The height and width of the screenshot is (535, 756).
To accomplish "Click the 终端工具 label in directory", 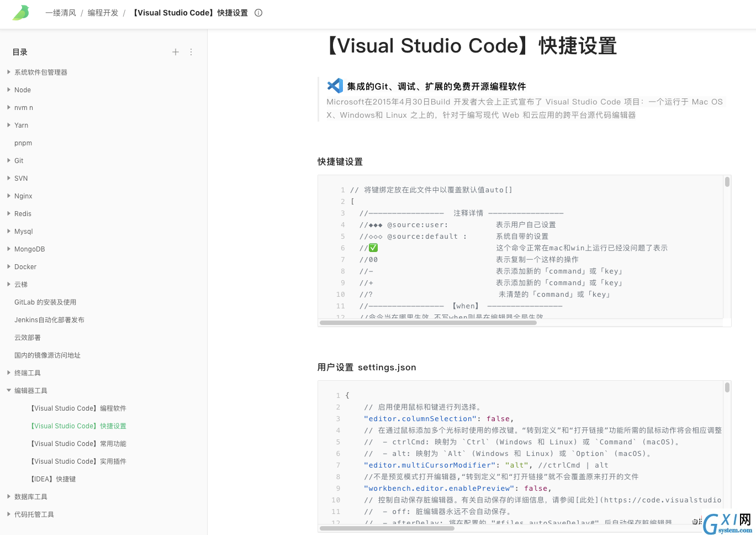I will (x=28, y=373).
